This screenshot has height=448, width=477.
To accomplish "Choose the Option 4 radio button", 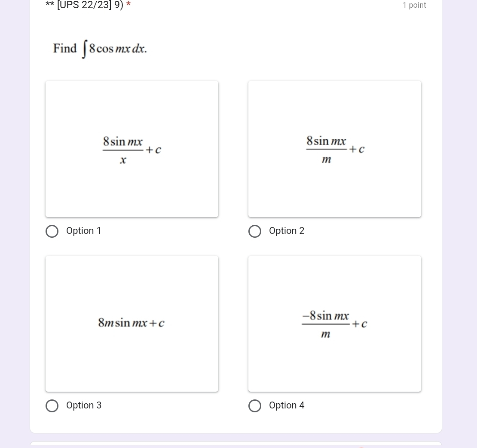I will click(255, 406).
